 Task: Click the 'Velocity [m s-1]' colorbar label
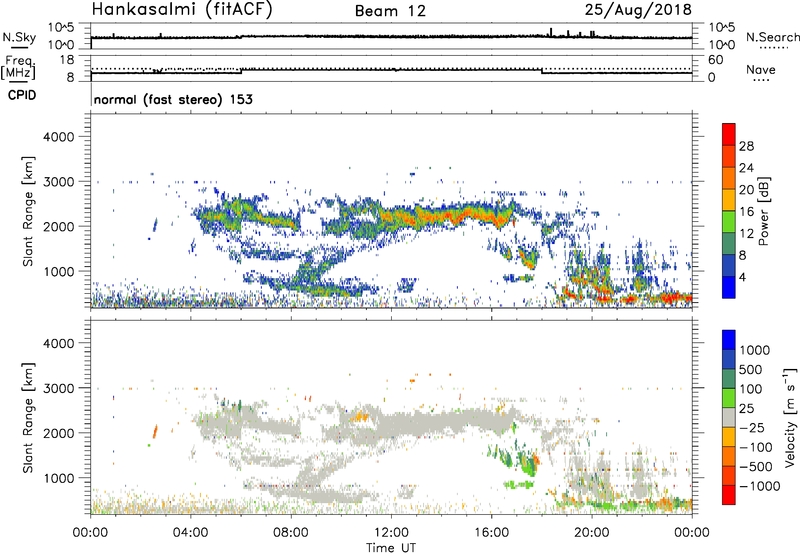[790, 417]
